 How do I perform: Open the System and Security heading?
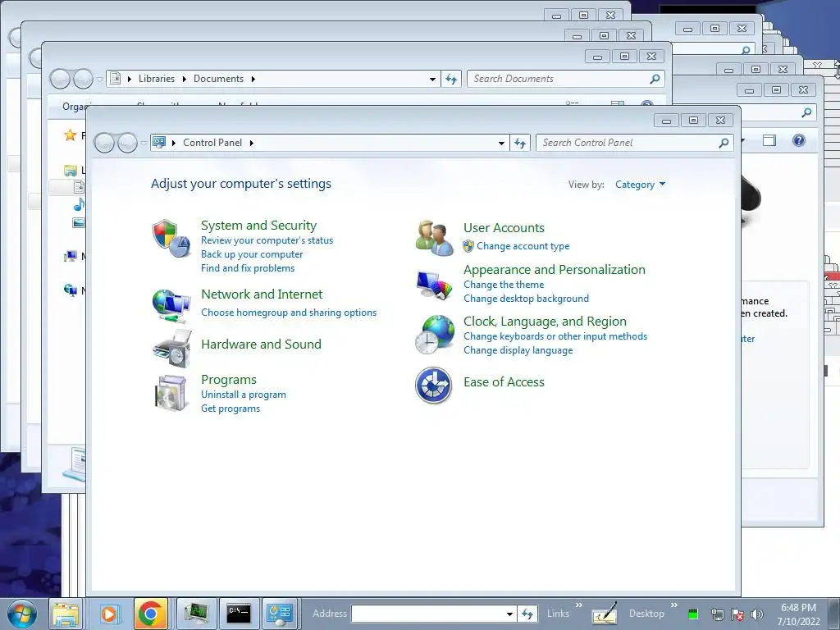(258, 226)
